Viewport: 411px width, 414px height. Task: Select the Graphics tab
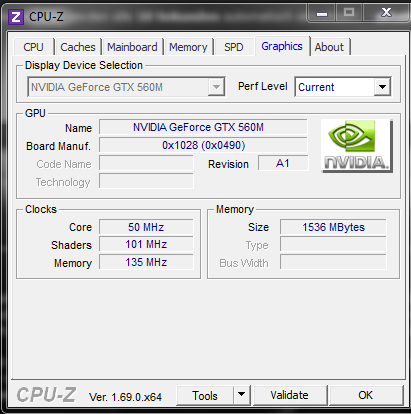tap(282, 46)
